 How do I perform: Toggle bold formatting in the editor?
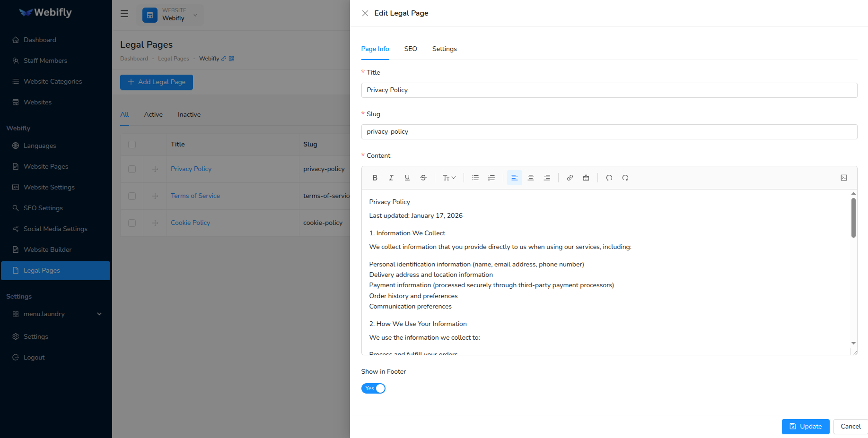[x=375, y=178]
